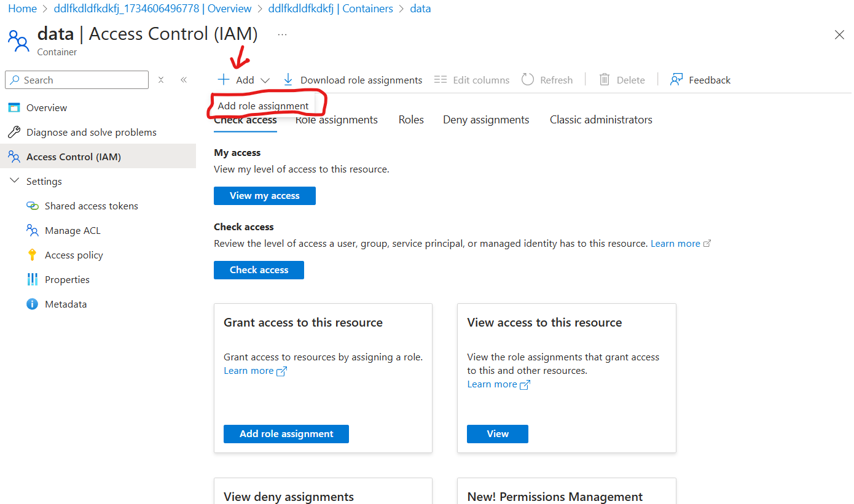854x504 pixels.
Task: Switch to the Classic administrators tab
Action: pos(600,120)
